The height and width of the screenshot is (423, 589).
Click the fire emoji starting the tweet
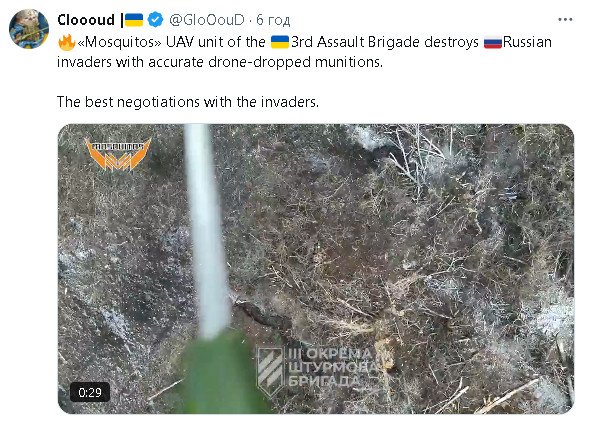coord(67,42)
